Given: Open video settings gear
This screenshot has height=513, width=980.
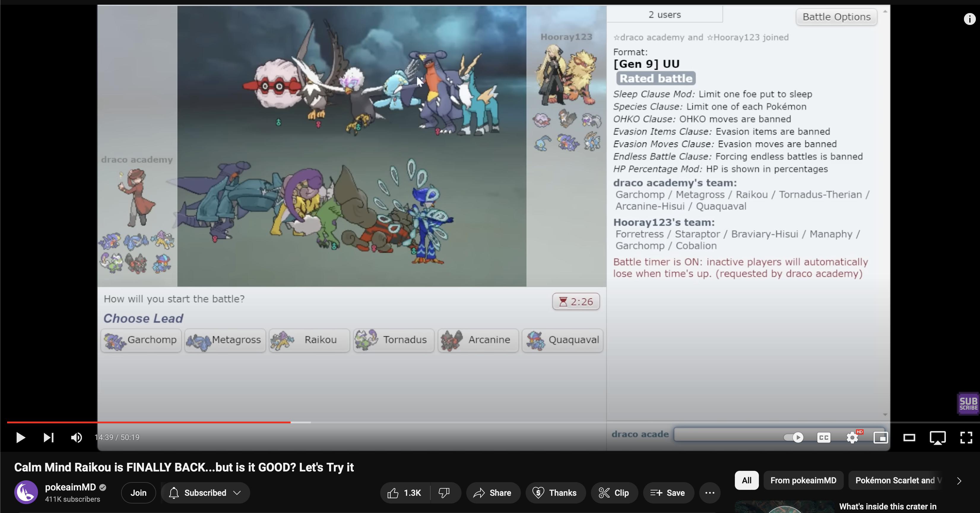Looking at the screenshot, I should pyautogui.click(x=852, y=438).
